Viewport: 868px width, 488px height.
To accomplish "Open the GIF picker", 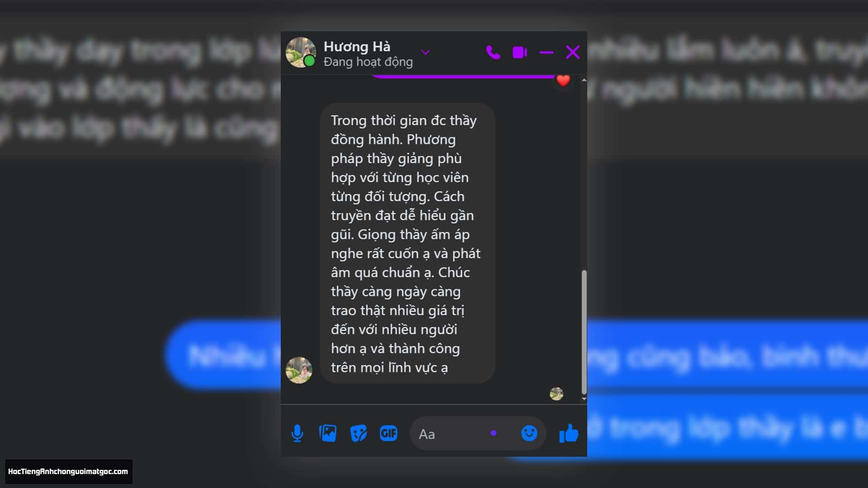I will (x=388, y=433).
